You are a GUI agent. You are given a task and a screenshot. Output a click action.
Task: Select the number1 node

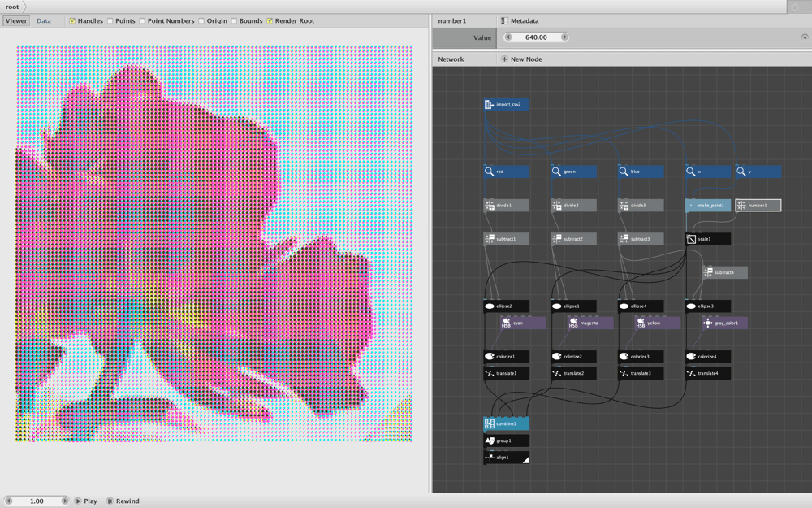[x=758, y=206]
